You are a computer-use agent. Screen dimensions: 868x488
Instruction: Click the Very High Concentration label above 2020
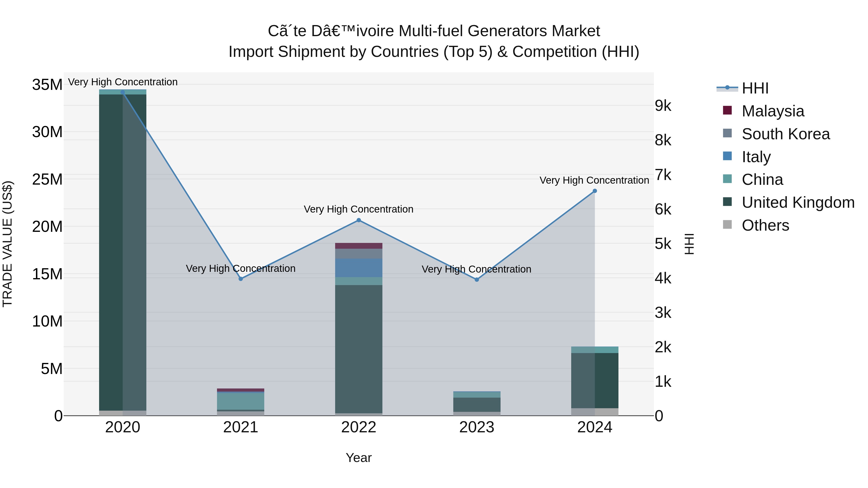(x=123, y=82)
